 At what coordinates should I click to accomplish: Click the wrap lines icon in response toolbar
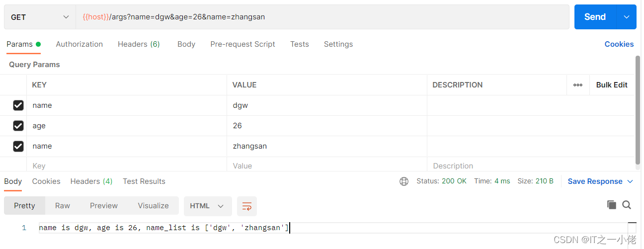(247, 206)
